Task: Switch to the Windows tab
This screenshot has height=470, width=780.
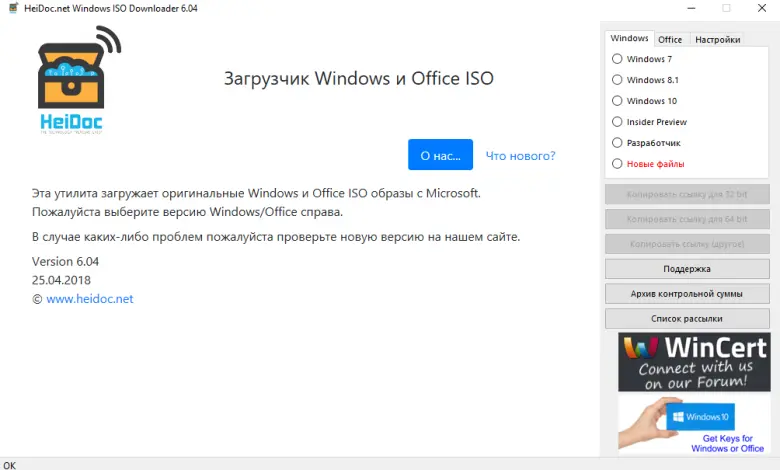Action: [x=630, y=39]
